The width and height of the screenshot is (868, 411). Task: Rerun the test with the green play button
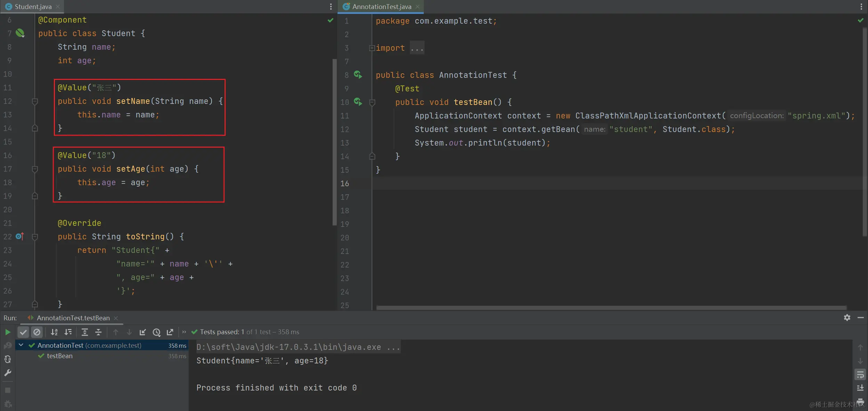[7, 332]
